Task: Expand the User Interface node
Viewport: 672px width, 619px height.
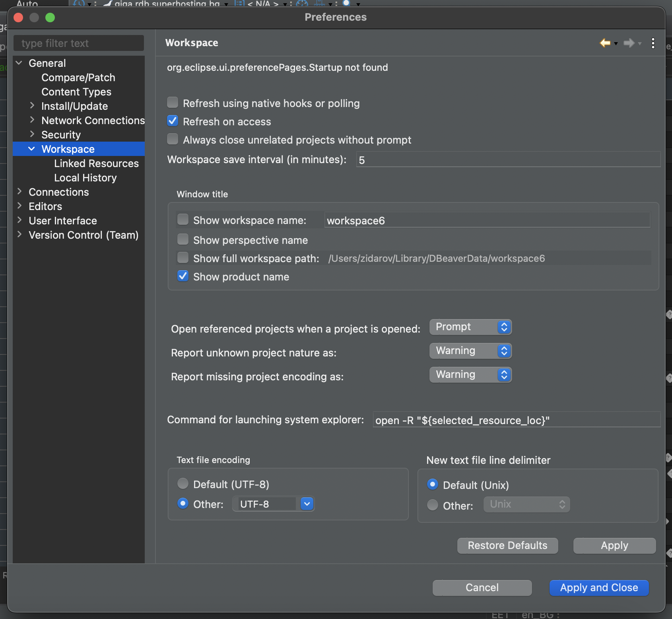Action: (x=19, y=220)
